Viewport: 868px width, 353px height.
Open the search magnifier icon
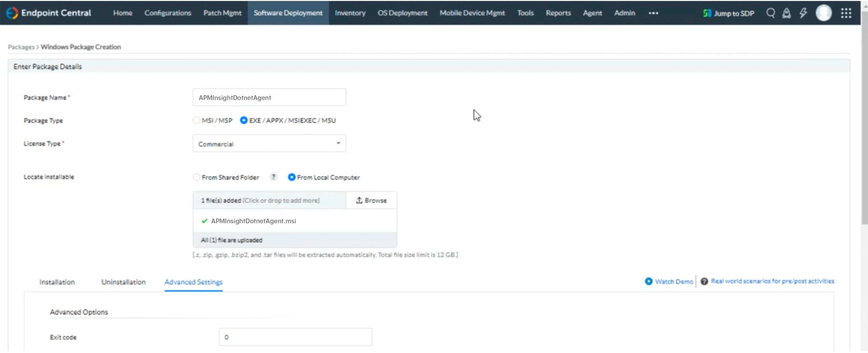[770, 13]
